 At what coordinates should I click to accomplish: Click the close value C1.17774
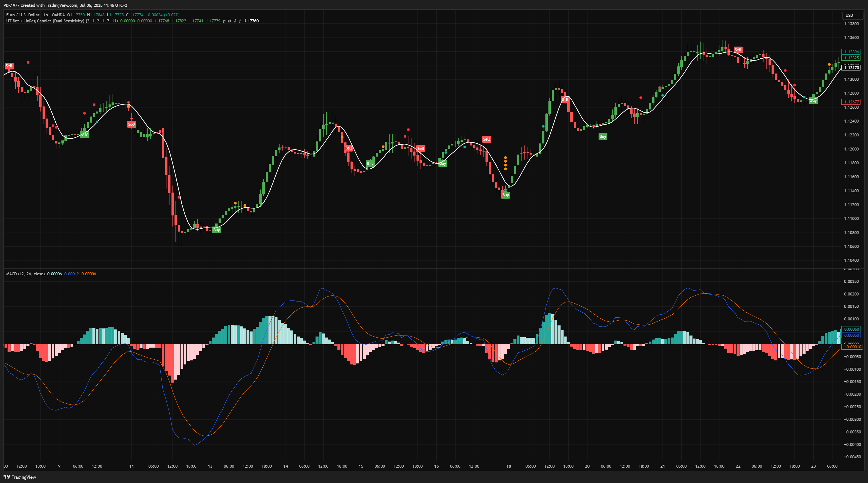click(x=135, y=15)
